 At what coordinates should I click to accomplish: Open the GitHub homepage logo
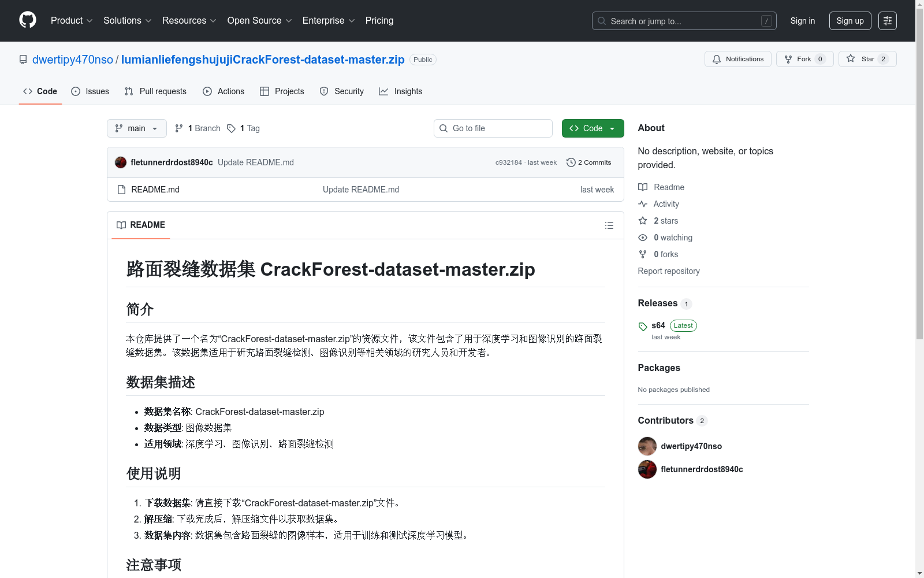click(x=28, y=20)
